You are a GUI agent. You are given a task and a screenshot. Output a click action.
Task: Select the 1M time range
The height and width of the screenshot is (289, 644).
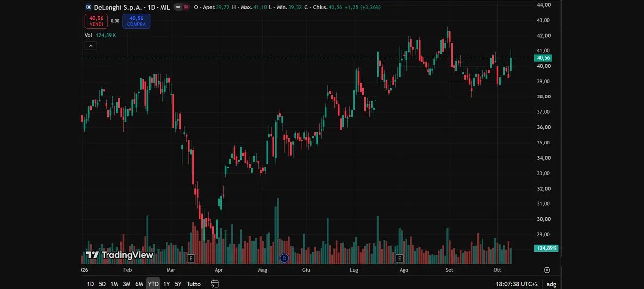click(114, 284)
